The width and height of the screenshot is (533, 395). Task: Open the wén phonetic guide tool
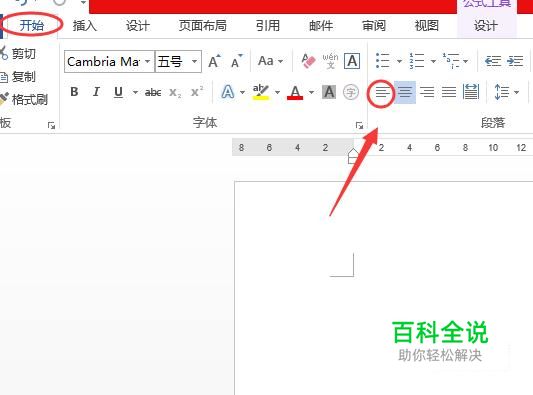(330, 61)
